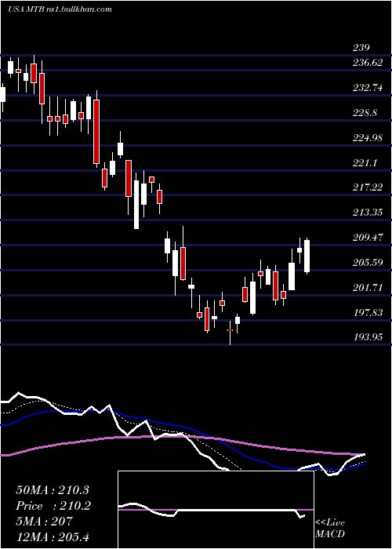Click the 'USA MTB ns1.bullkhan.com' header text
This screenshot has height=549, width=392.
click(60, 9)
